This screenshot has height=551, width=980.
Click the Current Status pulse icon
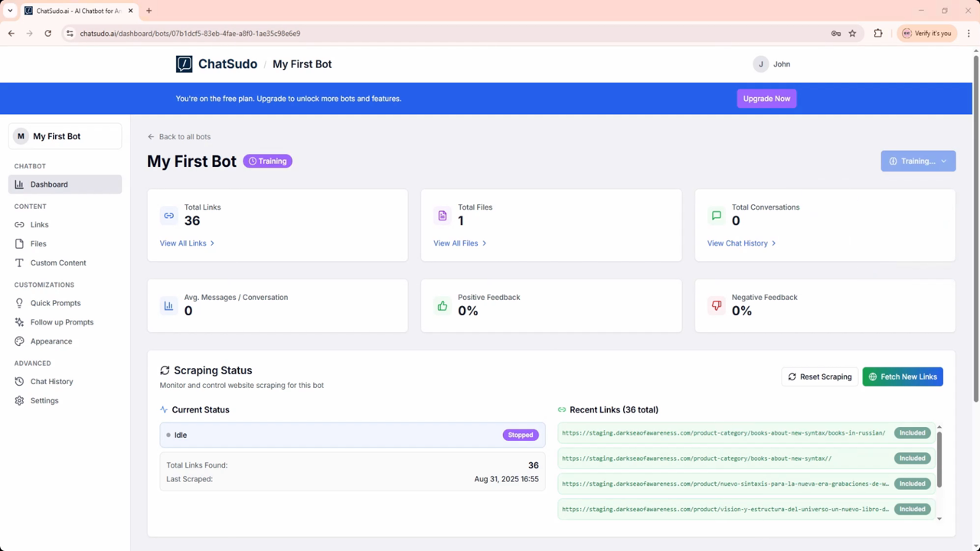coord(164,410)
